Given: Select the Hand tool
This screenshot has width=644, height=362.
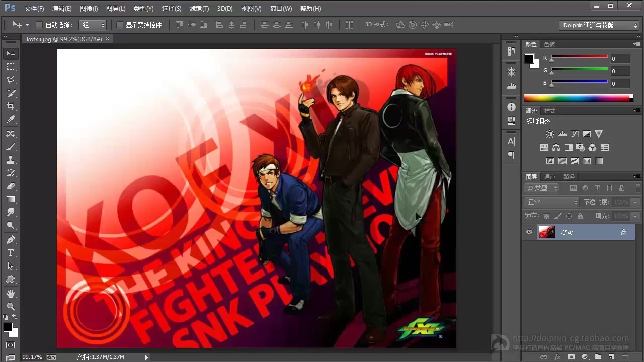Looking at the screenshot, I should (x=11, y=293).
